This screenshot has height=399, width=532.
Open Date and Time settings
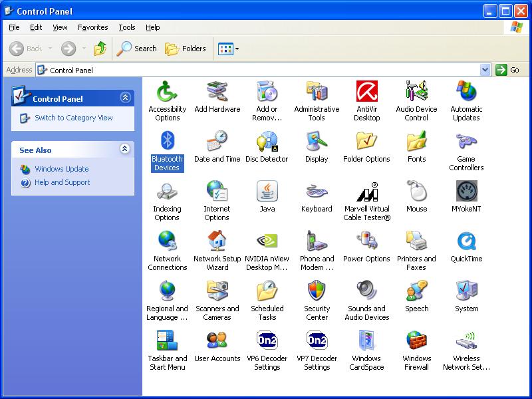[x=217, y=141]
